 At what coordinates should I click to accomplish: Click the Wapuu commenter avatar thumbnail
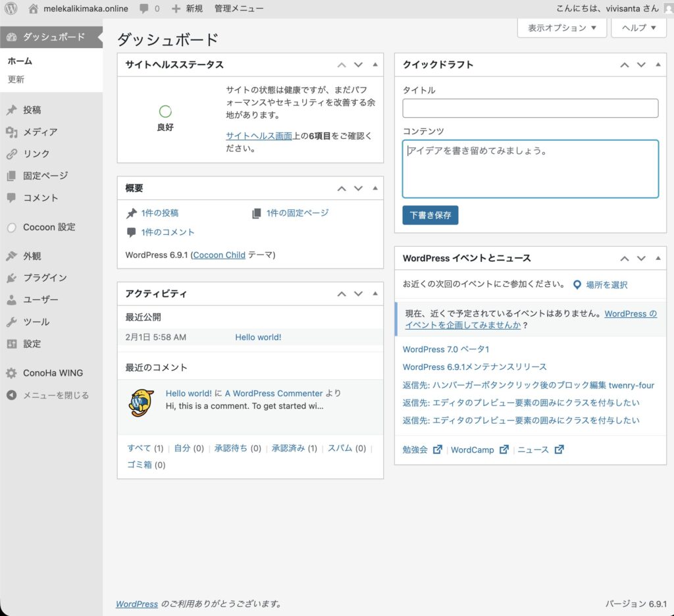142,402
